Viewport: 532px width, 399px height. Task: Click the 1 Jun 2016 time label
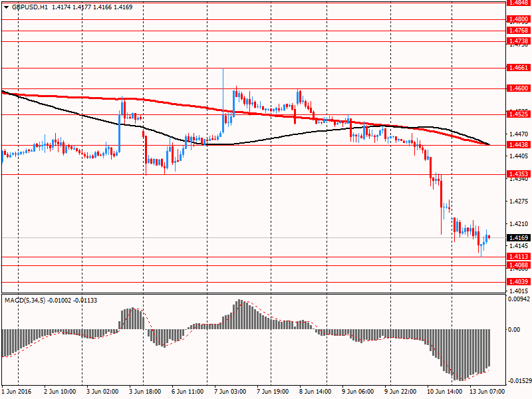(x=17, y=392)
